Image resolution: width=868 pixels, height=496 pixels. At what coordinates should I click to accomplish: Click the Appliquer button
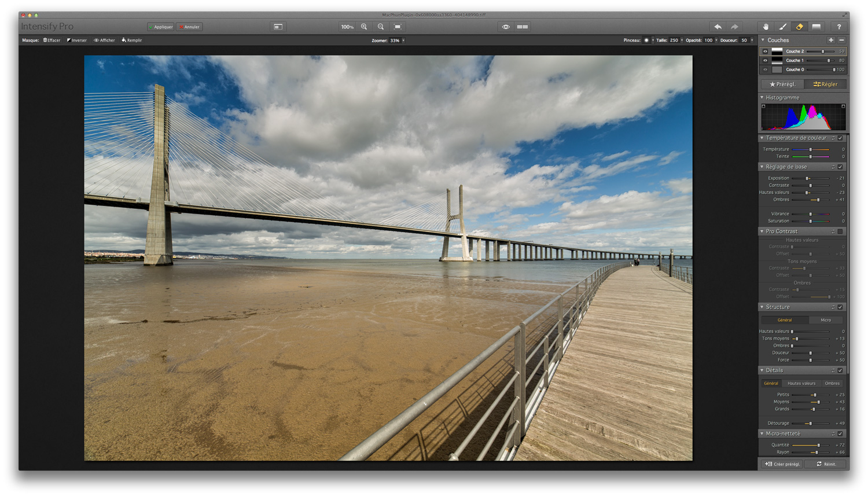tap(161, 27)
